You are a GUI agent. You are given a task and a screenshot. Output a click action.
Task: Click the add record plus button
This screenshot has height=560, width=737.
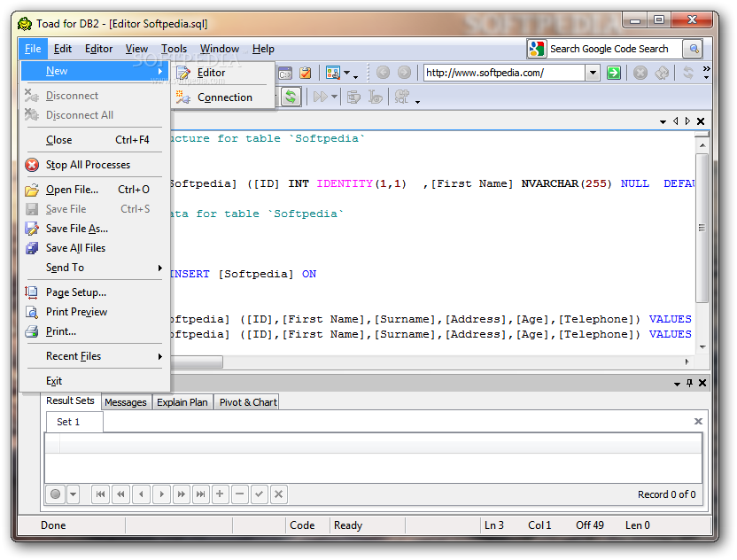point(220,494)
